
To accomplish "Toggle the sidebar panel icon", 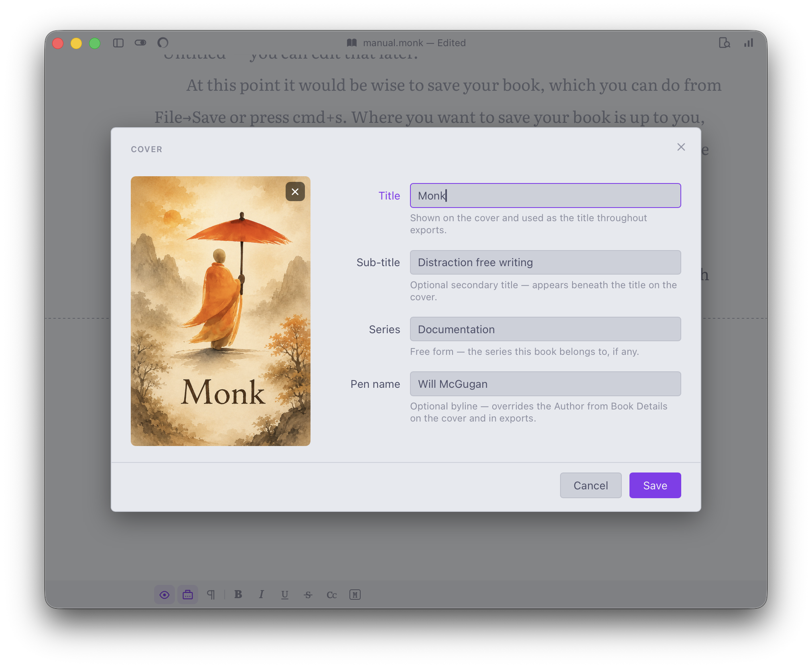I will [118, 43].
